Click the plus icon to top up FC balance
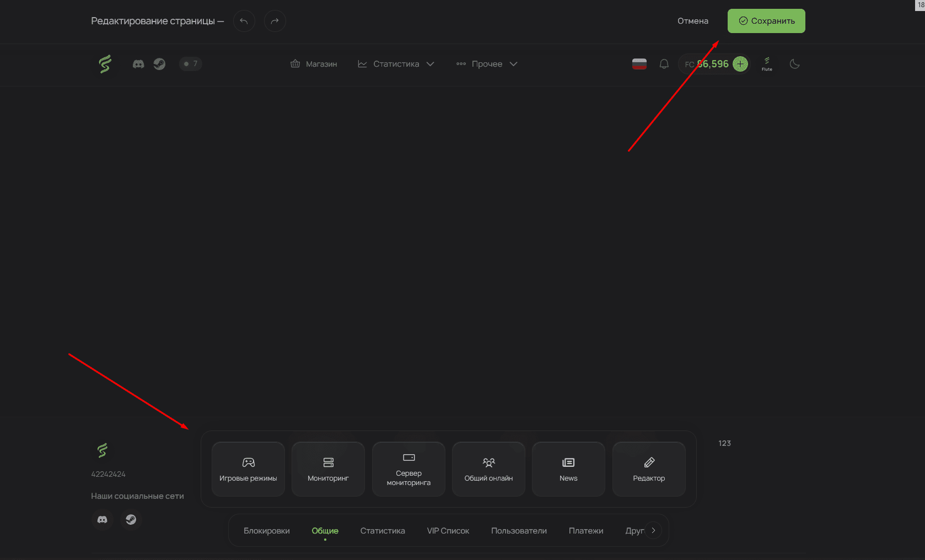This screenshot has width=925, height=560. (x=740, y=63)
